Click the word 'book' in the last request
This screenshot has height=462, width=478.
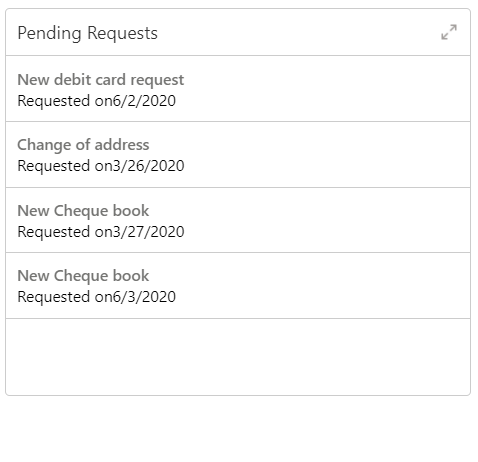pos(131,276)
